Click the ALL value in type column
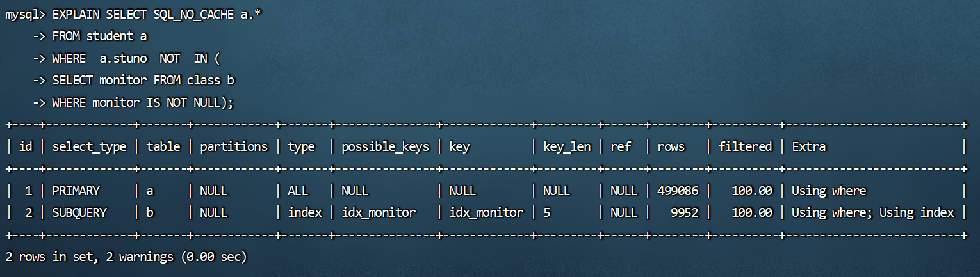Screen dimensions: 980x277 coord(298,191)
